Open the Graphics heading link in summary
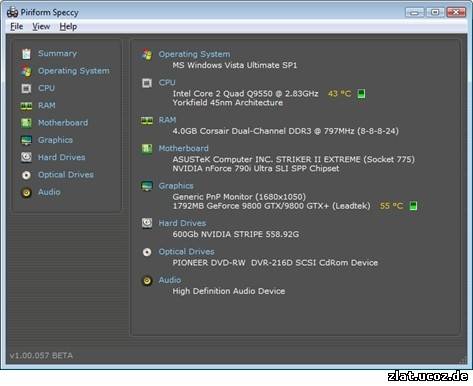 pos(176,186)
